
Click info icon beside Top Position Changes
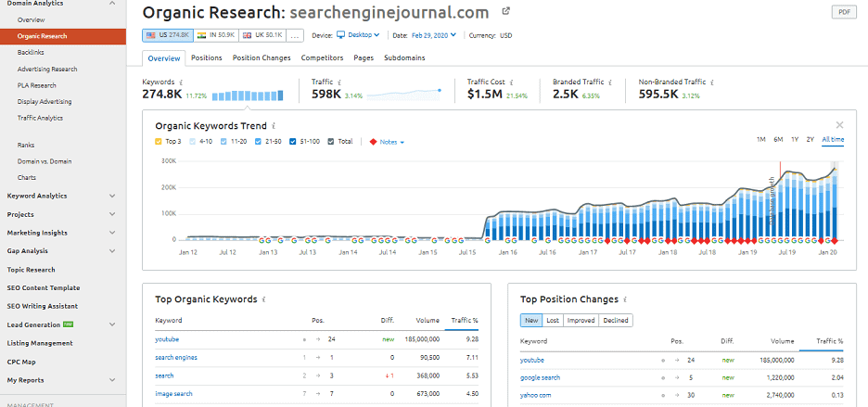coord(625,299)
